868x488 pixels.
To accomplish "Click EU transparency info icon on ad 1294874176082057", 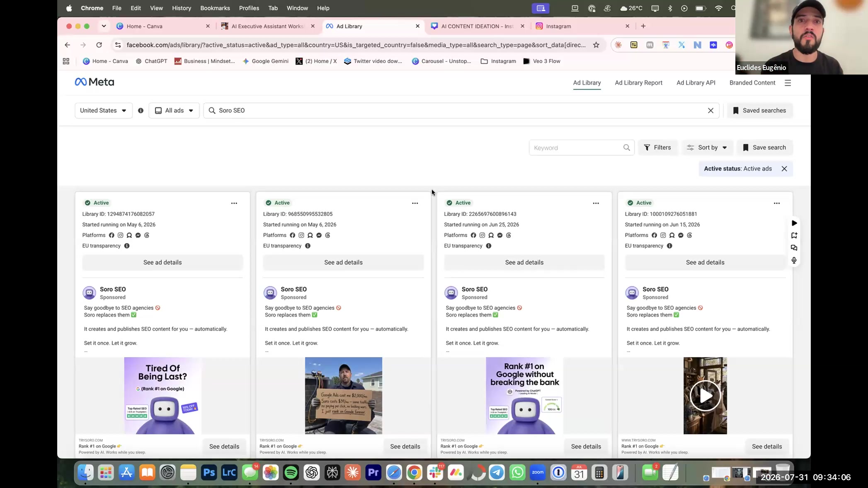I will tap(127, 246).
